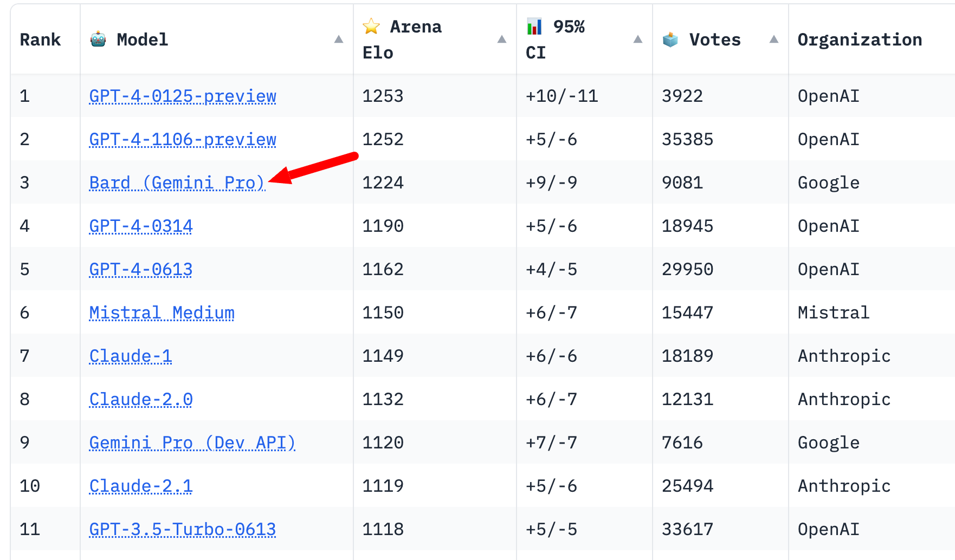Click the ballot box icon beside Votes
The height and width of the screenshot is (560, 955).
coord(670,40)
